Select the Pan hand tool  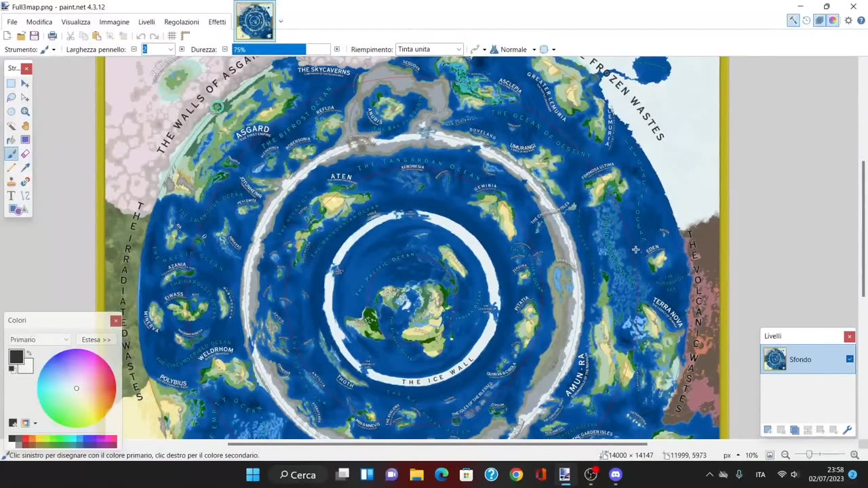coord(25,126)
